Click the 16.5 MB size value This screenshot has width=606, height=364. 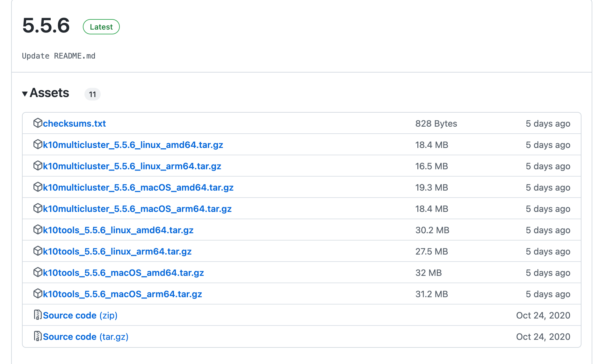pos(432,166)
